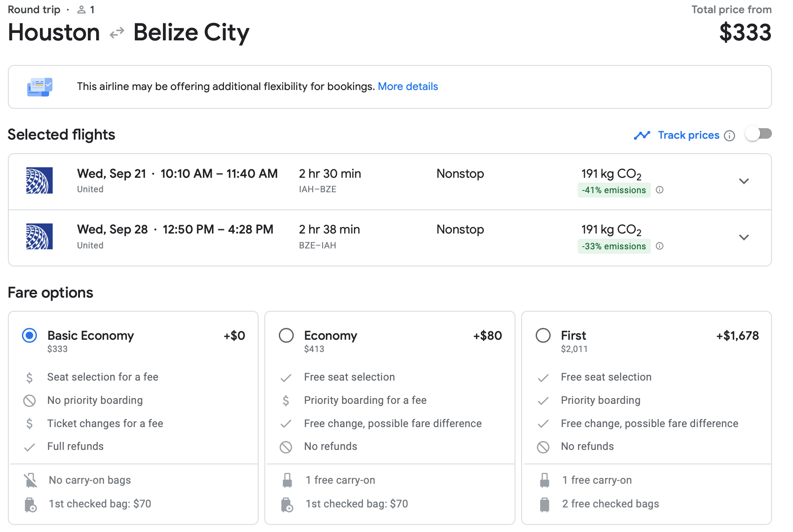Screen dimensions: 793x532
Task: Select the Basic Economy fare option
Action: pyautogui.click(x=29, y=336)
